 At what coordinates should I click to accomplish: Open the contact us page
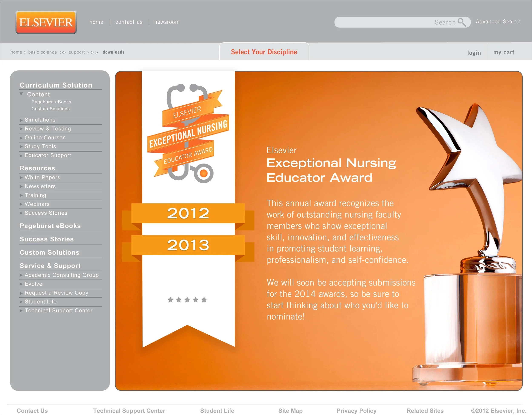pyautogui.click(x=129, y=22)
